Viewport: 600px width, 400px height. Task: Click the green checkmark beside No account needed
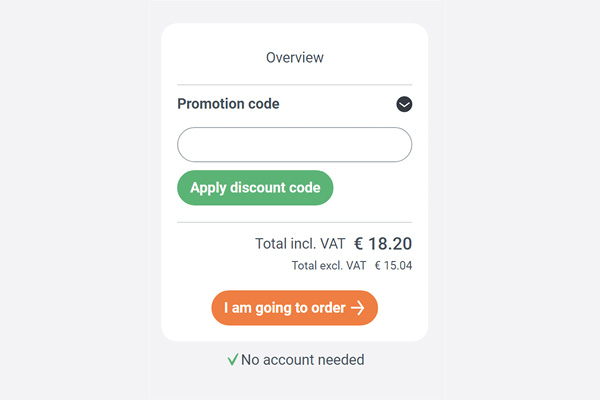point(233,359)
